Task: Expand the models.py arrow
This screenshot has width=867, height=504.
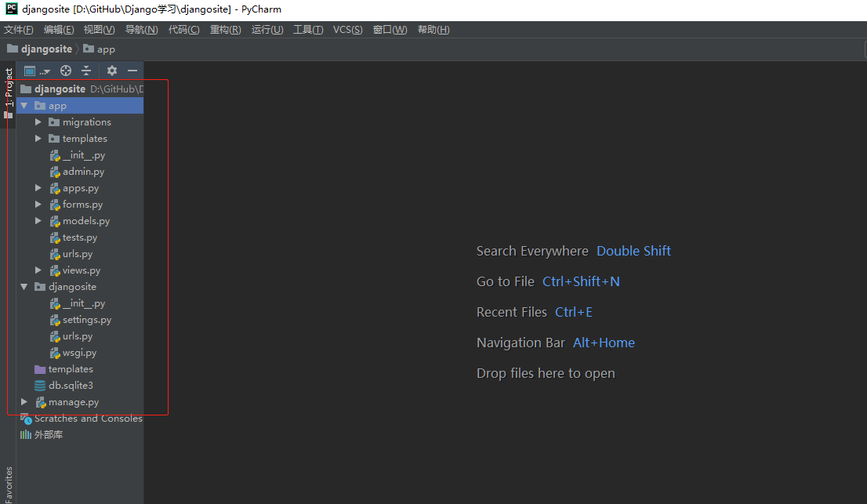Action: tap(38, 221)
